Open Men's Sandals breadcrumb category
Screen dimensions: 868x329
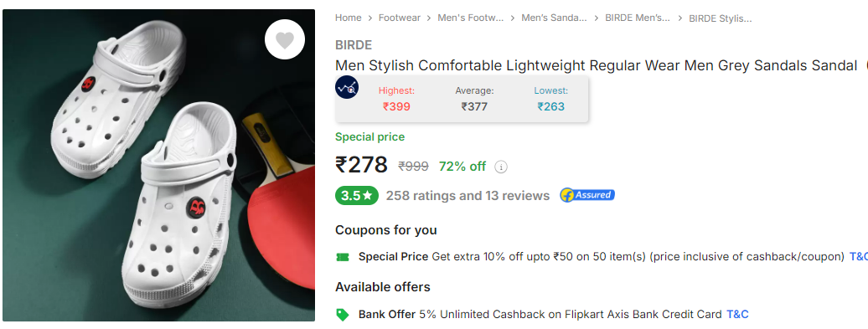pyautogui.click(x=554, y=18)
